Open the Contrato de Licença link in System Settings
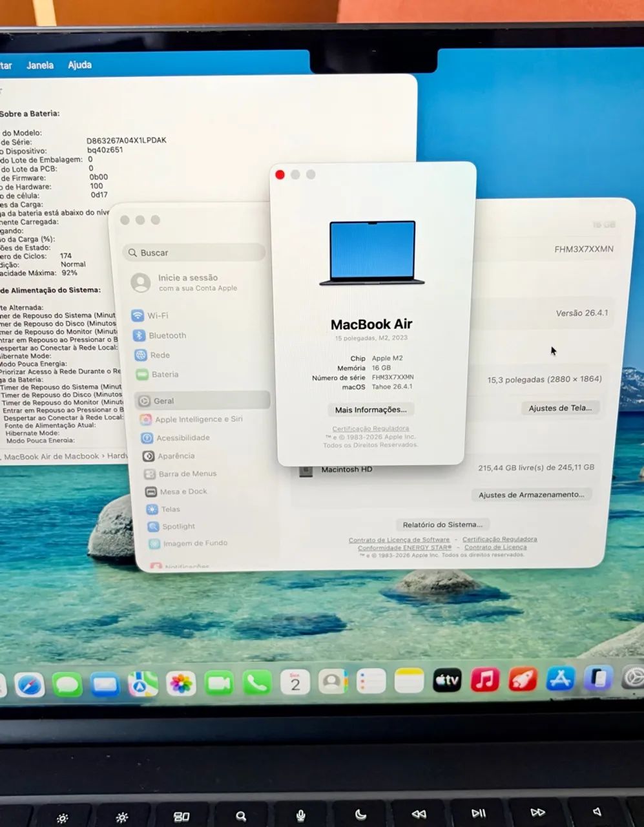This screenshot has height=827, width=644. tap(495, 547)
